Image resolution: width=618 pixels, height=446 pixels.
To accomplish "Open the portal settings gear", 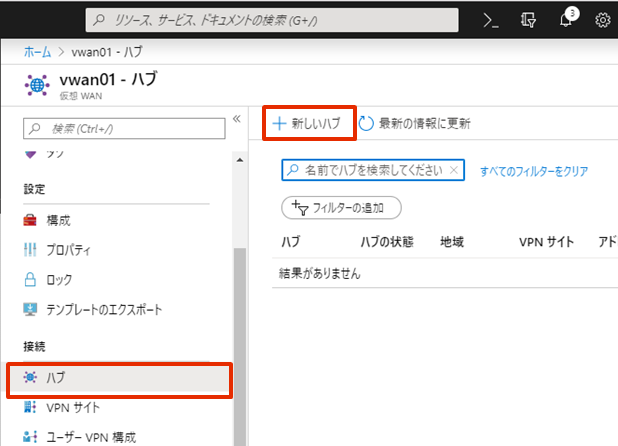I will click(602, 20).
